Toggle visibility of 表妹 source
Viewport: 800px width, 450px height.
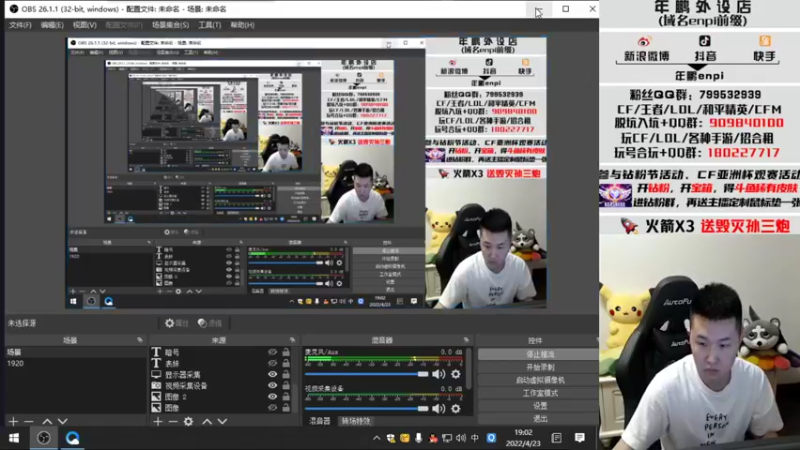coord(272,363)
